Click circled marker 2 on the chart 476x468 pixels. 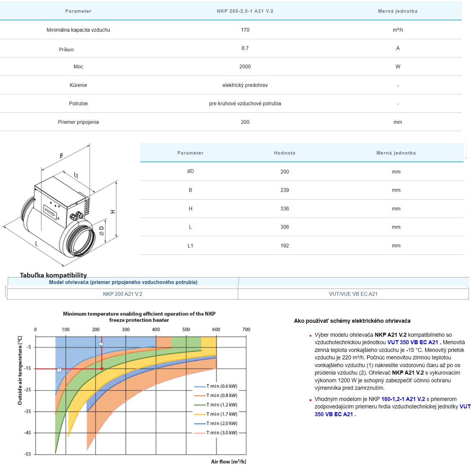(x=101, y=344)
